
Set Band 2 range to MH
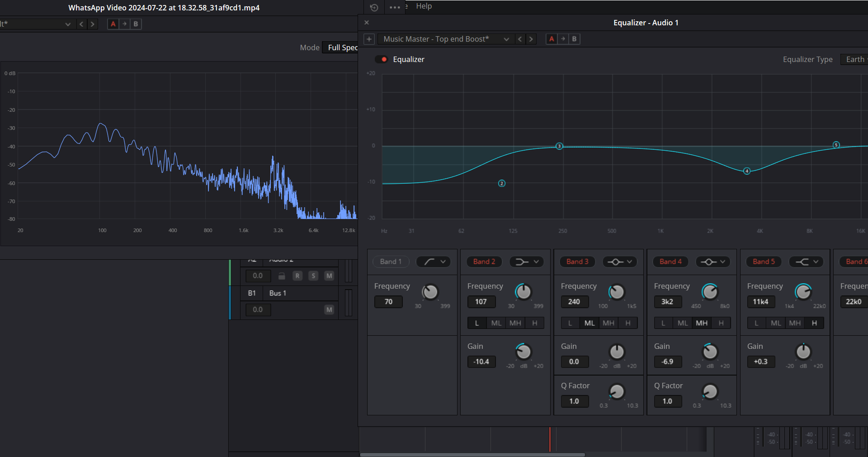(x=515, y=323)
